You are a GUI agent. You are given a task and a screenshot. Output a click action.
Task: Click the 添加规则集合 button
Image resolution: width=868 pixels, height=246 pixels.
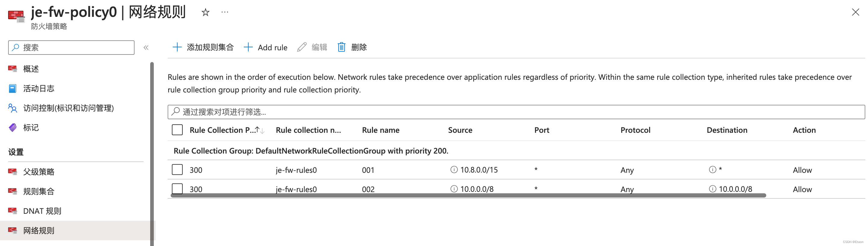click(x=203, y=47)
